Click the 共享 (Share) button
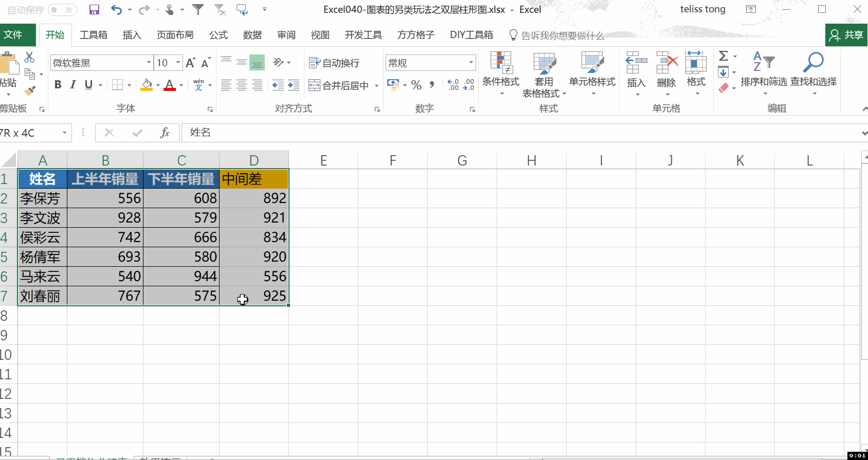868x460 pixels. point(846,35)
